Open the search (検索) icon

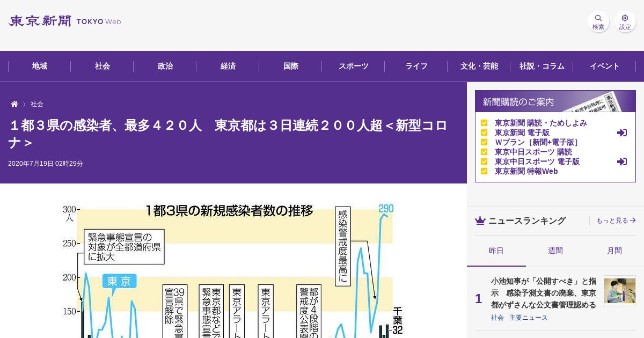598,21
